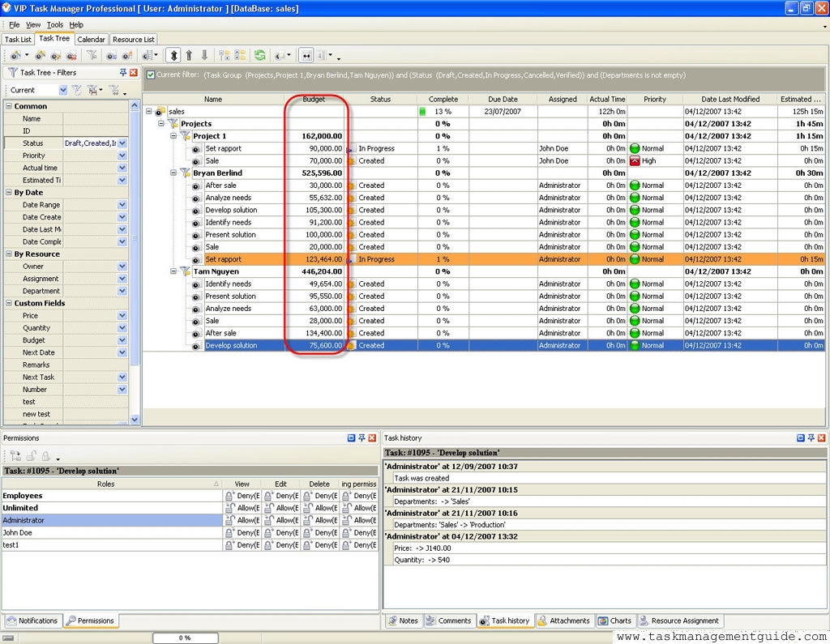Image resolution: width=830 pixels, height=644 pixels.
Task: Pin the Task Tree - Filters panel
Action: click(123, 72)
